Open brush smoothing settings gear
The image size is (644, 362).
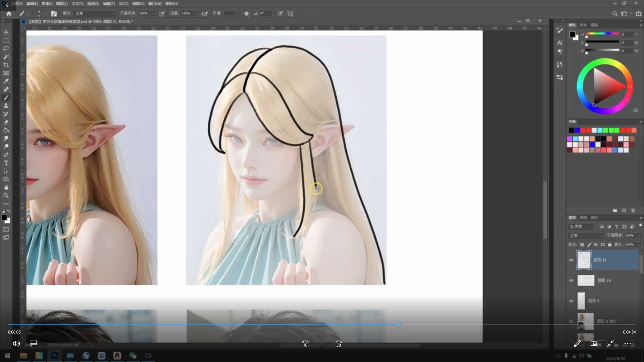click(x=247, y=14)
